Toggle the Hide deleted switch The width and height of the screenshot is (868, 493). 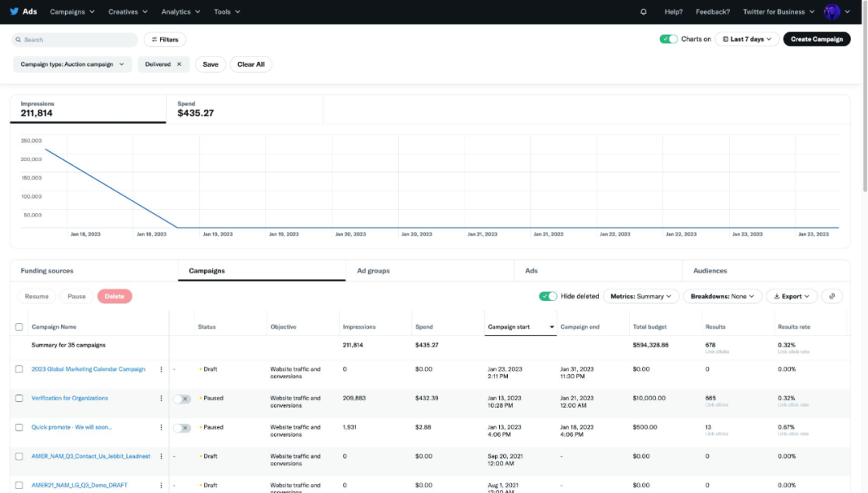tap(548, 296)
